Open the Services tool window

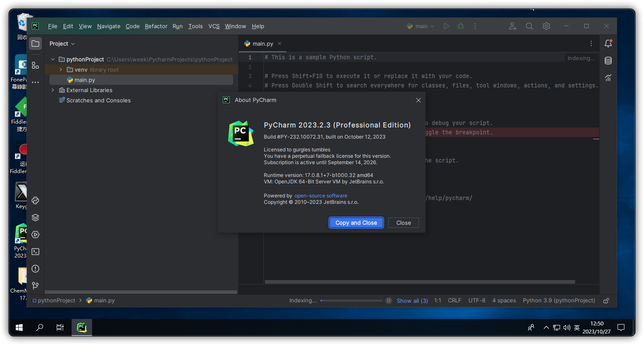coord(35,234)
